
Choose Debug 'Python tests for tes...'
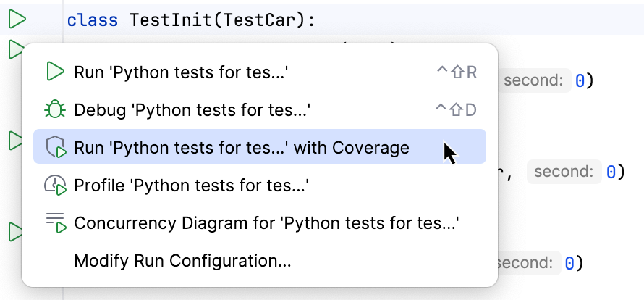[192, 110]
